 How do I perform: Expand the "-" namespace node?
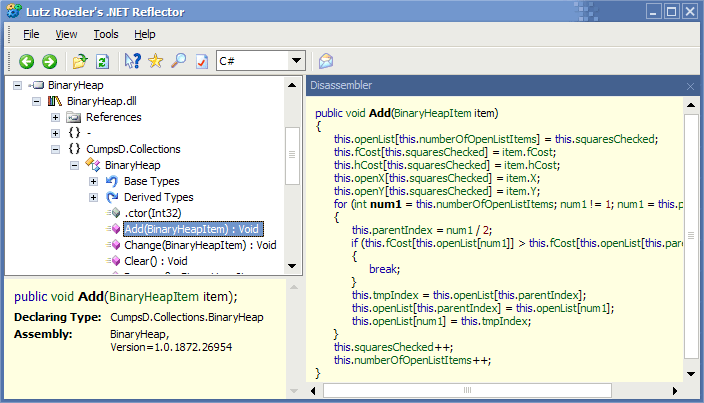(55, 133)
